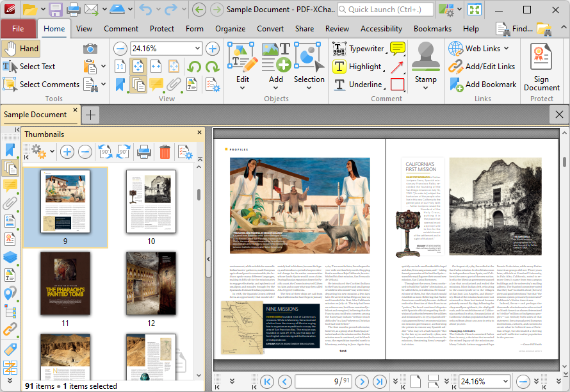
Task: Select the Underline tool
Action: [x=358, y=85]
